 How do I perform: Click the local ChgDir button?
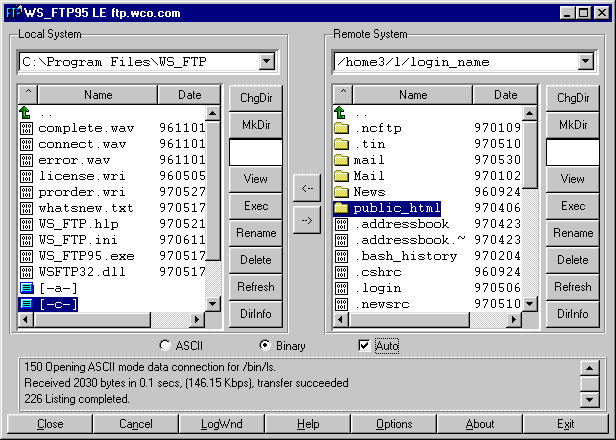[256, 98]
